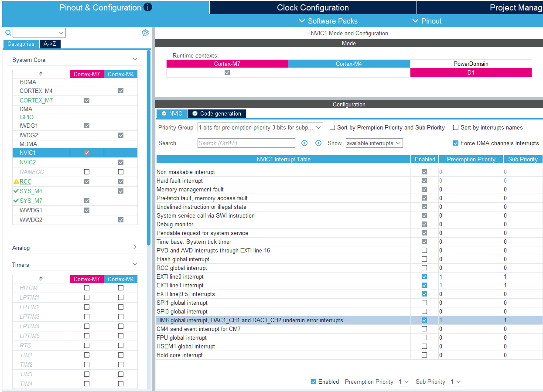Enable Sort by interrupts names checkbox
This screenshot has width=543, height=392.
coord(456,127)
